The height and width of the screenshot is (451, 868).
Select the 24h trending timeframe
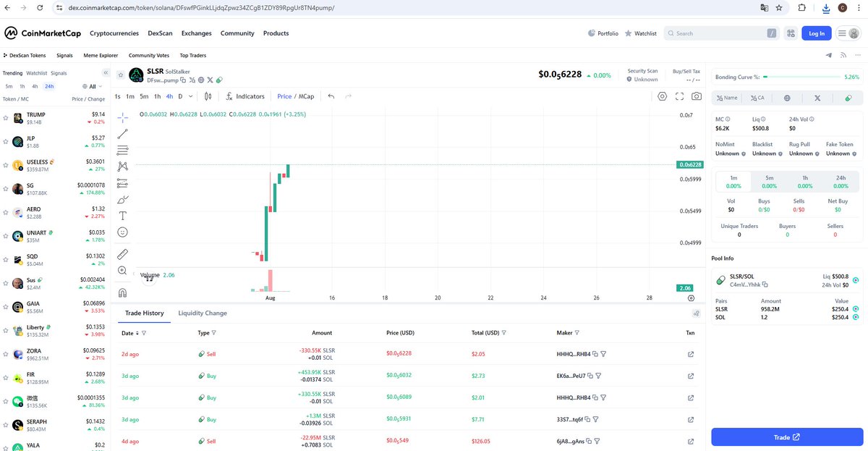[49, 86]
